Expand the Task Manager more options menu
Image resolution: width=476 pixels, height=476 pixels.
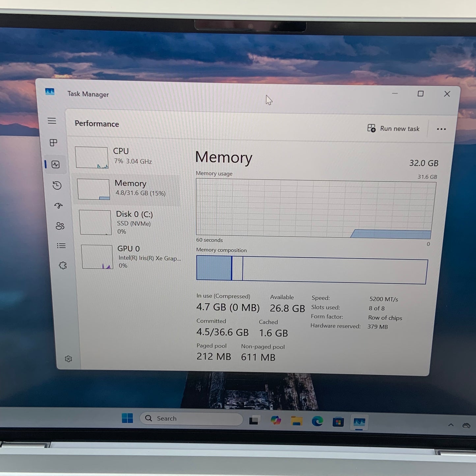click(x=441, y=129)
